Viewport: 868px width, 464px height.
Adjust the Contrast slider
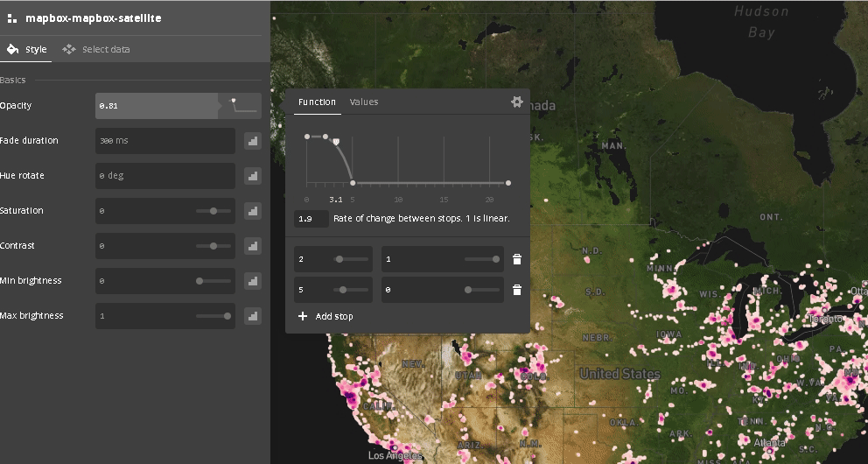click(213, 246)
